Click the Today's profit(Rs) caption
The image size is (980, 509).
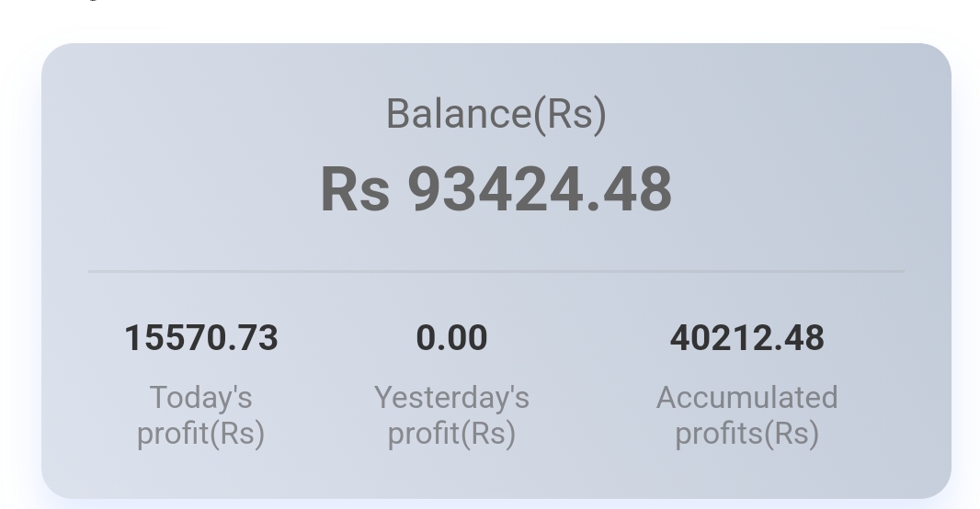200,414
